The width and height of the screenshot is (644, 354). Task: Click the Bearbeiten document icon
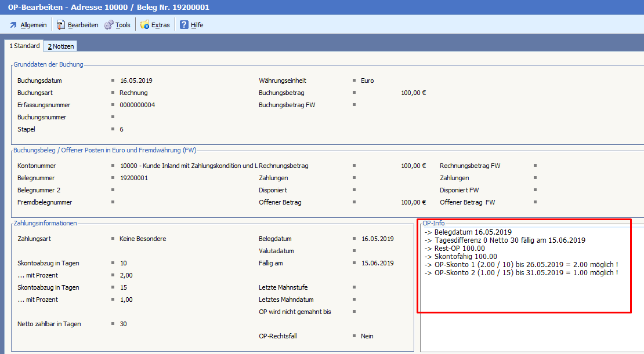coord(60,25)
